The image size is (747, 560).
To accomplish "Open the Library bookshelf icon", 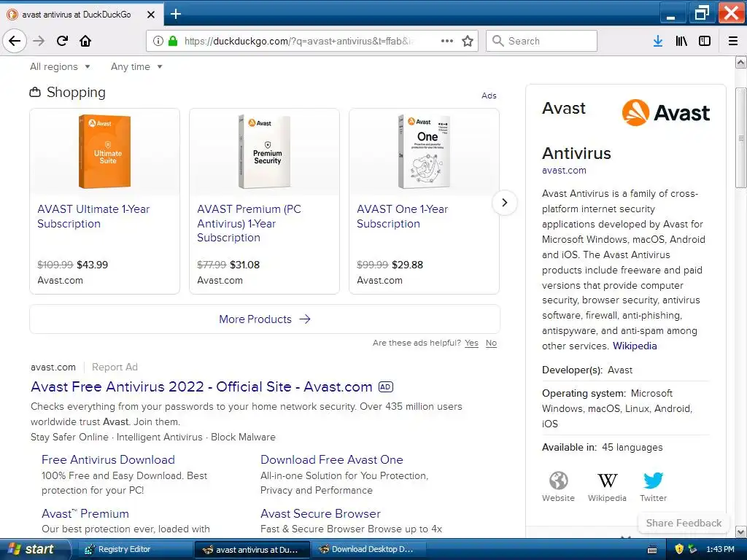I will click(681, 41).
